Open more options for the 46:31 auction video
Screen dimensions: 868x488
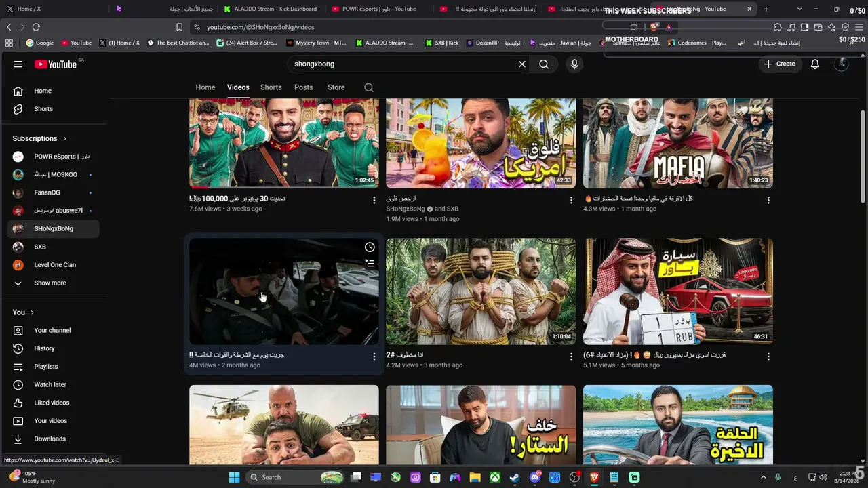pos(768,357)
